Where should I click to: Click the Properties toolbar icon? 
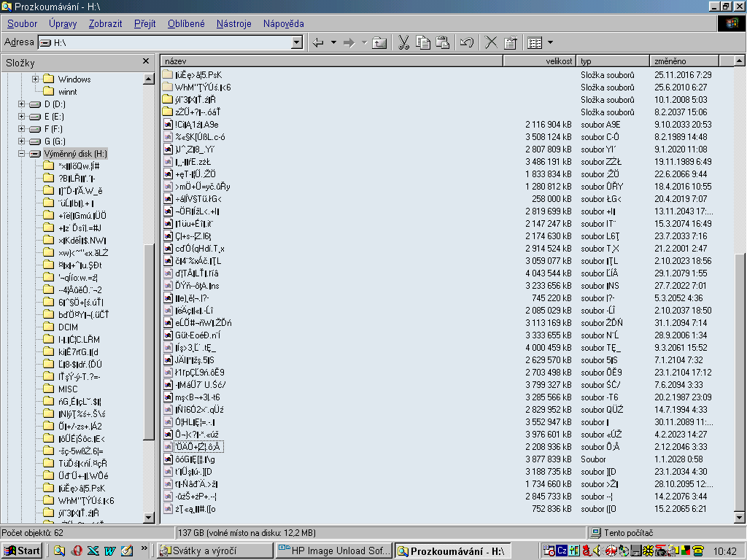510,42
